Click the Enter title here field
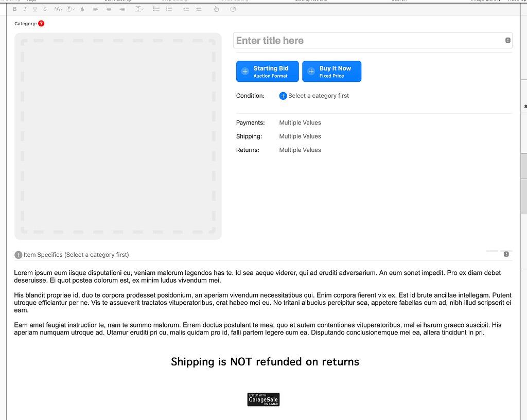 tap(368, 41)
